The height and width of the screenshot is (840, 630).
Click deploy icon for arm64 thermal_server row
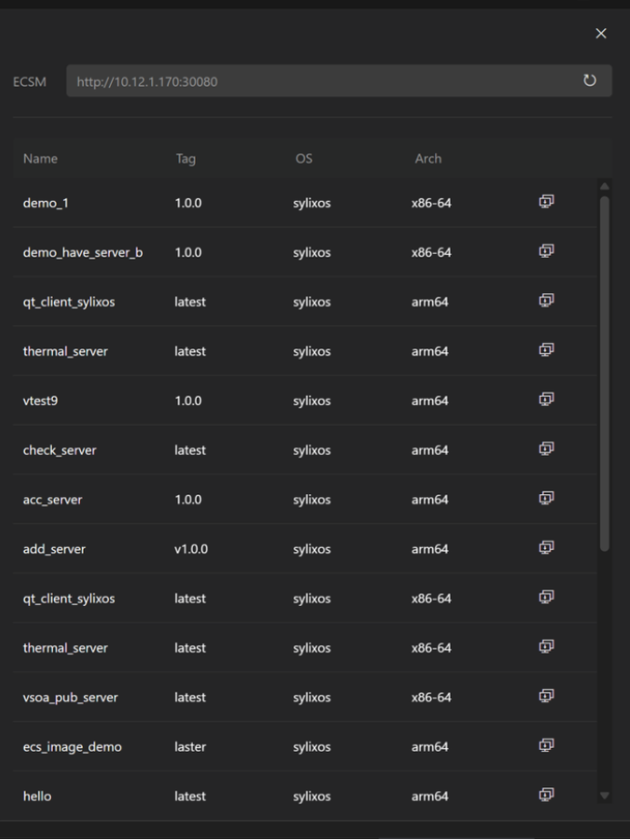coord(546,350)
